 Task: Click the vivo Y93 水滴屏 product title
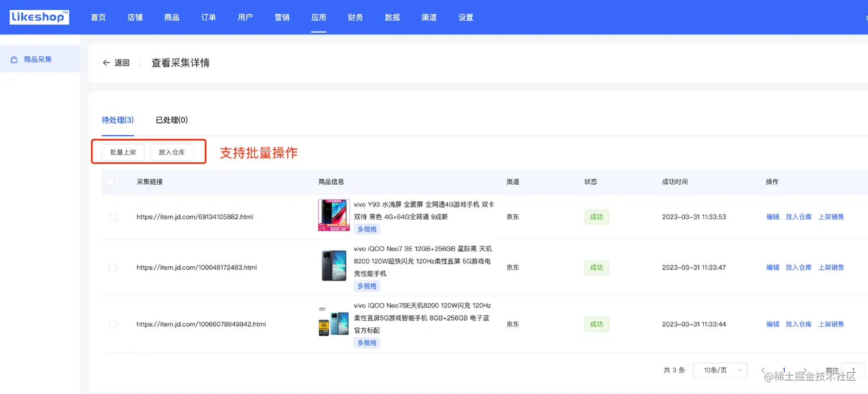424,210
